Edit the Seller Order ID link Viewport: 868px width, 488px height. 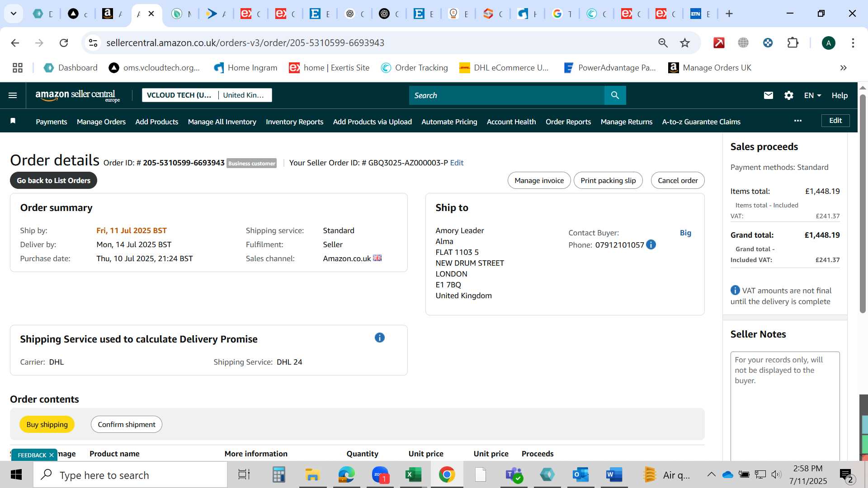point(457,163)
